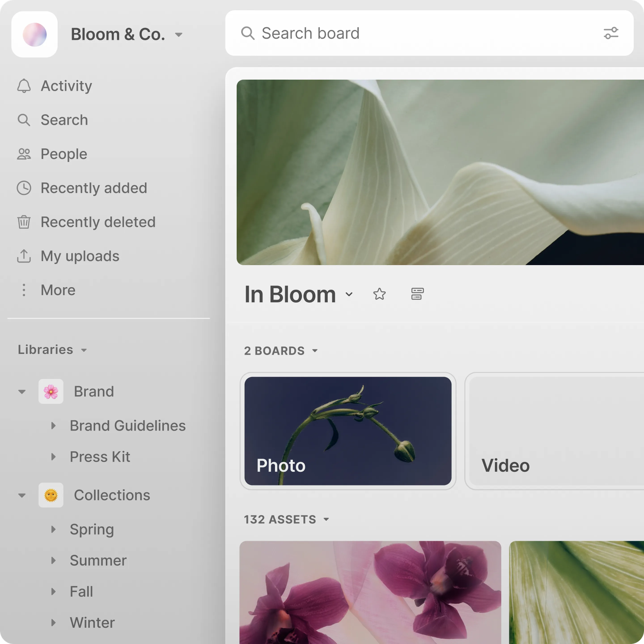This screenshot has width=644, height=644.
Task: Click the Bloom & Co. workspace logo
Action: 35,34
